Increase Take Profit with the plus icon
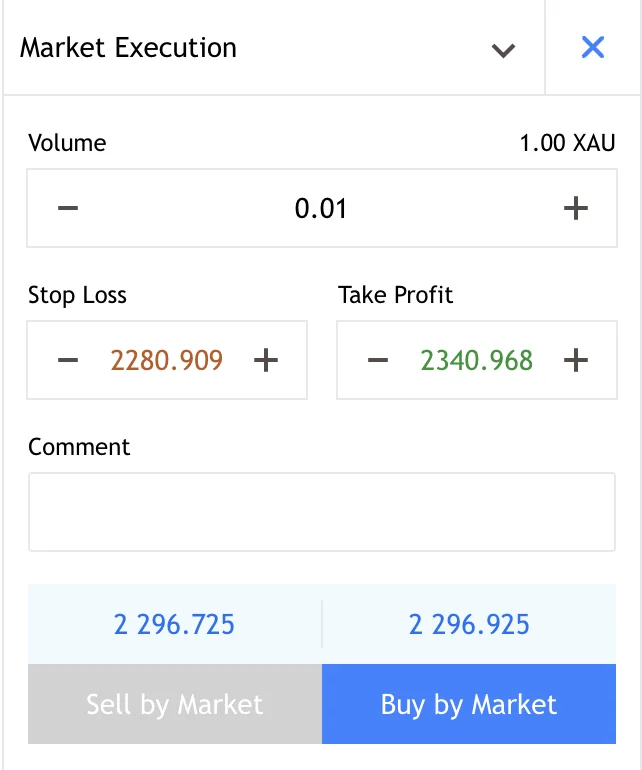 575,360
